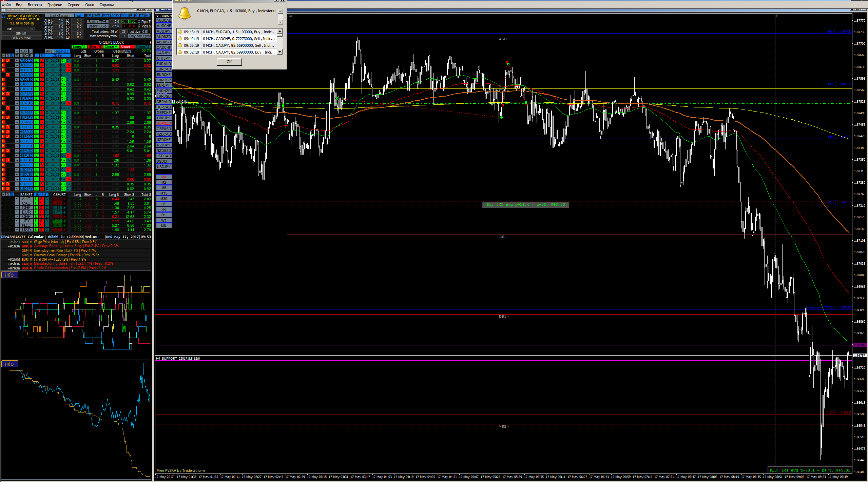Viewport: 868px width, 482px height.
Task: Click the C- button in the EURCAD row
Action: pyautogui.click(x=68, y=103)
